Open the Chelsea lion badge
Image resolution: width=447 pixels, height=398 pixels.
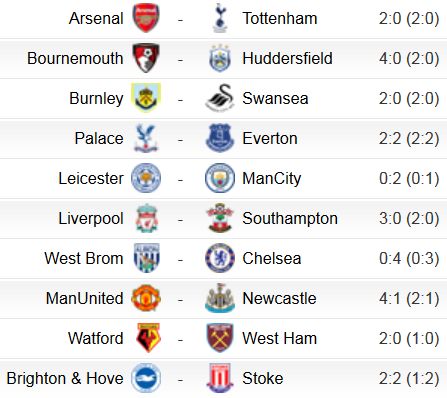tap(220, 258)
